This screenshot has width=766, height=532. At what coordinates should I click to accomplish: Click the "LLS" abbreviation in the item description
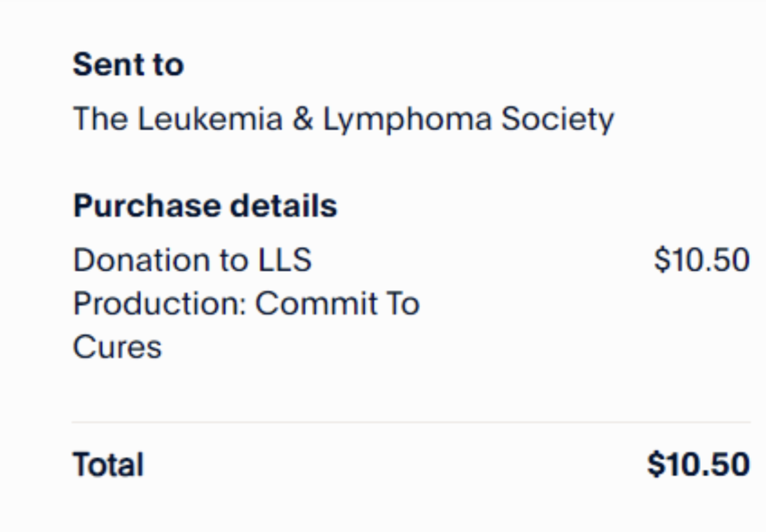pyautogui.click(x=285, y=260)
